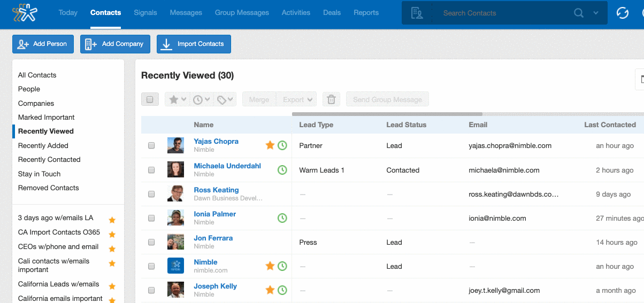Click the trash delete icon in toolbar
Viewport: 644px width, 303px height.
tap(331, 99)
